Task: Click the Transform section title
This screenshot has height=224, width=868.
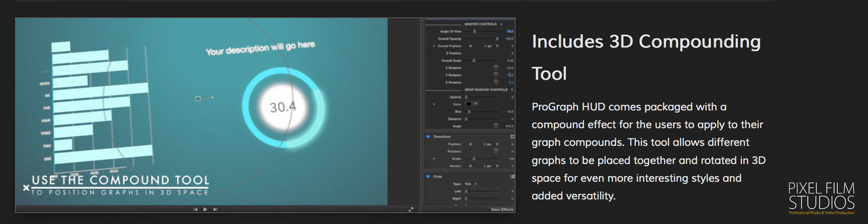Action: (x=442, y=137)
